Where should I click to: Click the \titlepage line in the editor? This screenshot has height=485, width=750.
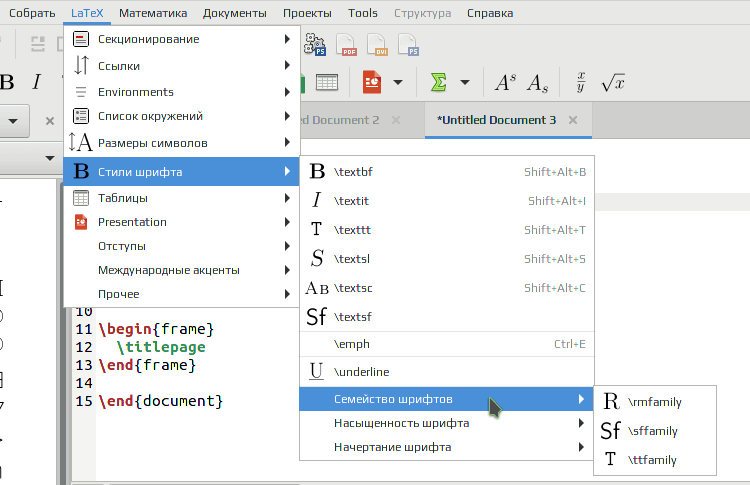coord(161,347)
